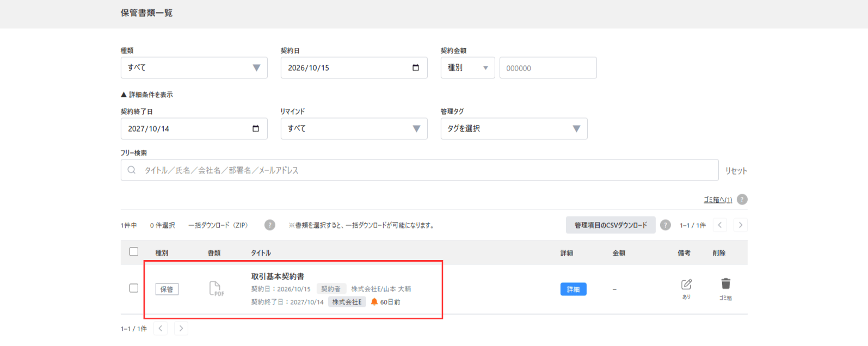This screenshot has height=346, width=868.
Task: Open the 管理タグ タグを選択 dropdown
Action: [x=514, y=129]
